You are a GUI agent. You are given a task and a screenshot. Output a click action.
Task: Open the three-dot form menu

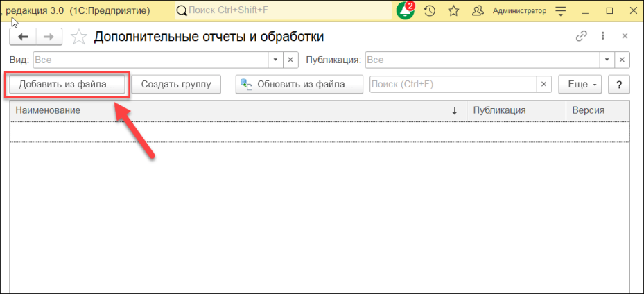click(603, 36)
